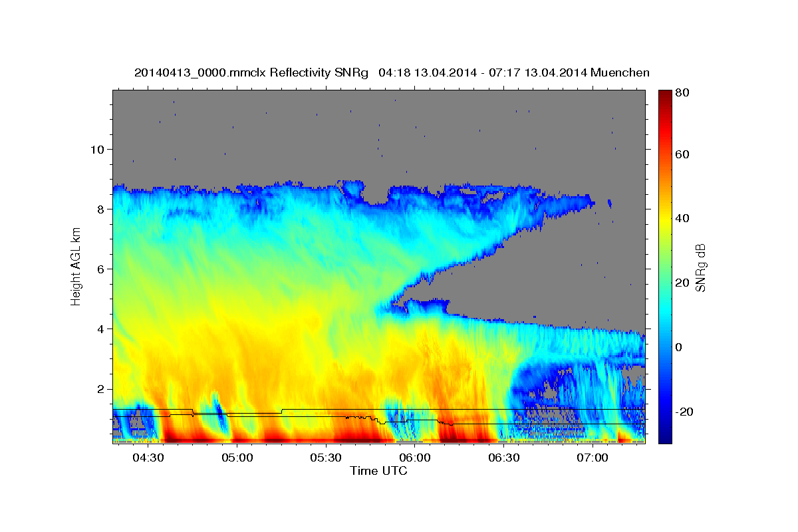Click the height tick label 10
798x532 pixels.
pyautogui.click(x=98, y=149)
